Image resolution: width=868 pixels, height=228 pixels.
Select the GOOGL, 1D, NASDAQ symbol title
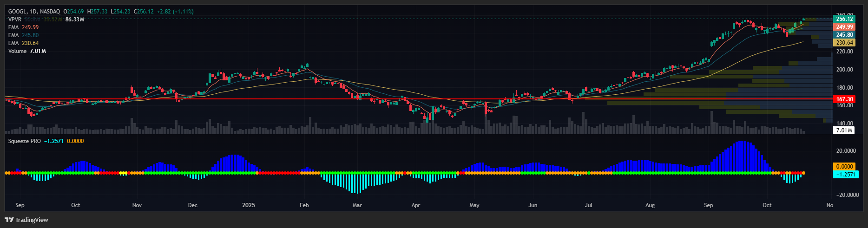tap(34, 11)
